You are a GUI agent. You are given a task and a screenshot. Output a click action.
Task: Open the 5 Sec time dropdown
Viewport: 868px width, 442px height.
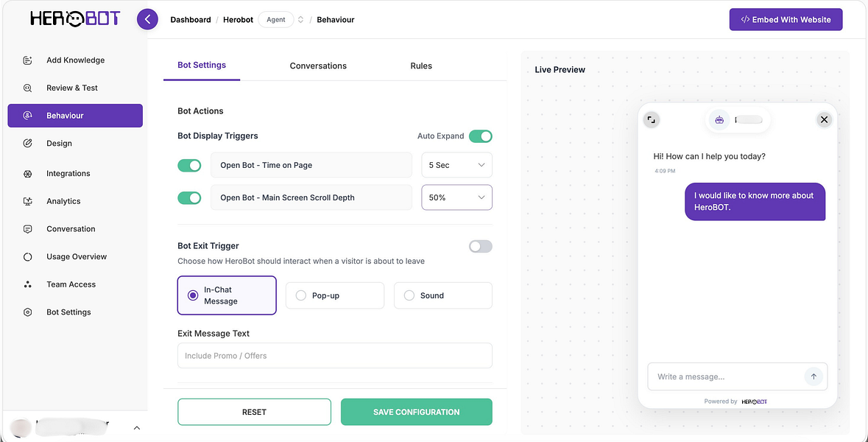pos(456,165)
